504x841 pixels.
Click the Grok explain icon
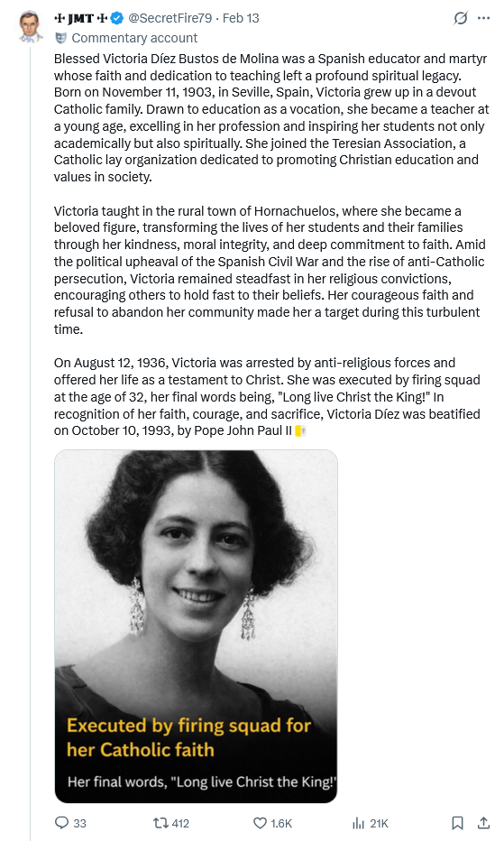(x=461, y=18)
